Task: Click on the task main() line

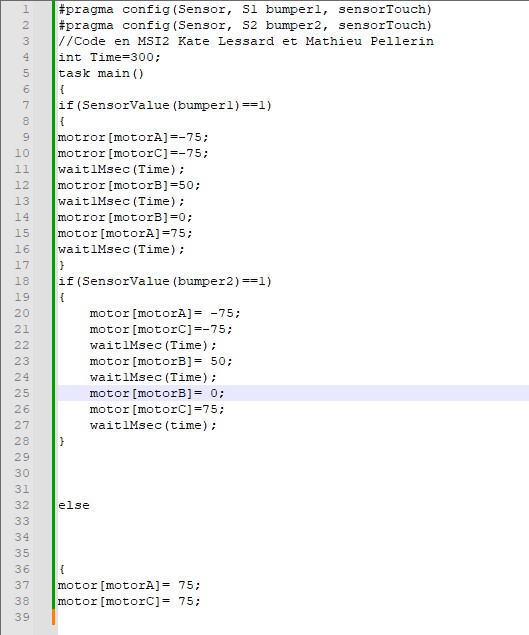Action: coord(101,73)
